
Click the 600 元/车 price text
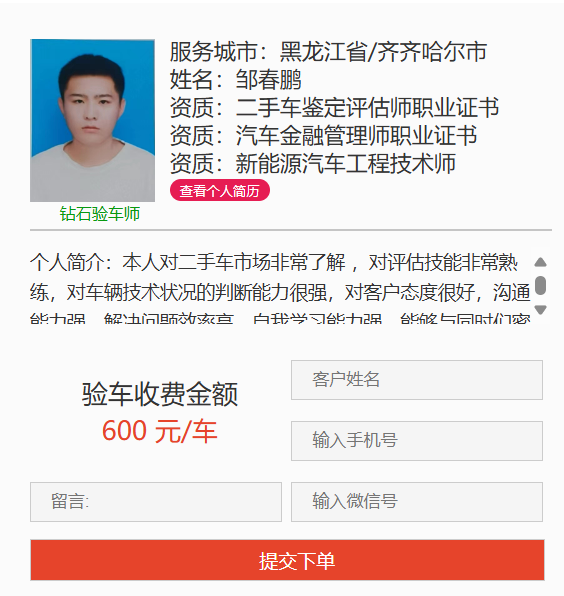click(160, 431)
